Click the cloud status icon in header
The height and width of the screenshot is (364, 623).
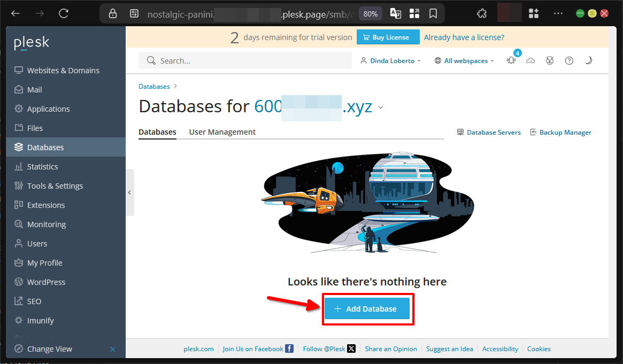[530, 60]
